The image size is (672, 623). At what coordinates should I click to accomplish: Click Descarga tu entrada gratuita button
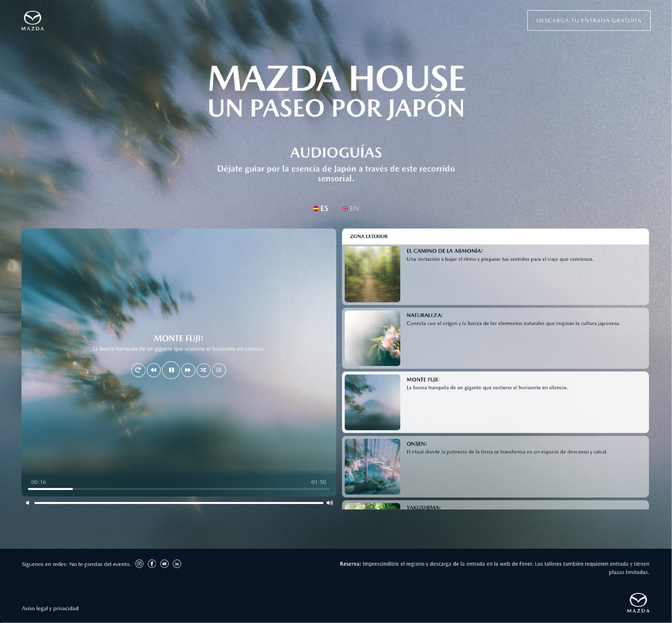coord(589,21)
